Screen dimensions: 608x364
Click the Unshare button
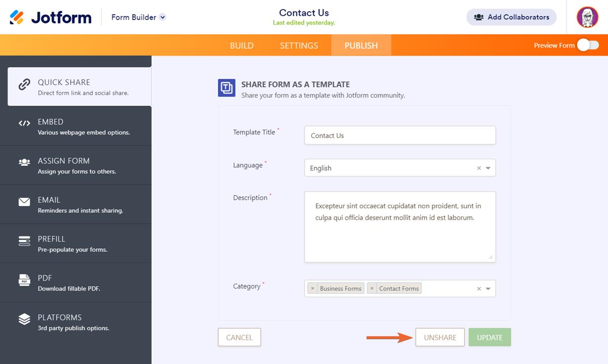click(440, 337)
